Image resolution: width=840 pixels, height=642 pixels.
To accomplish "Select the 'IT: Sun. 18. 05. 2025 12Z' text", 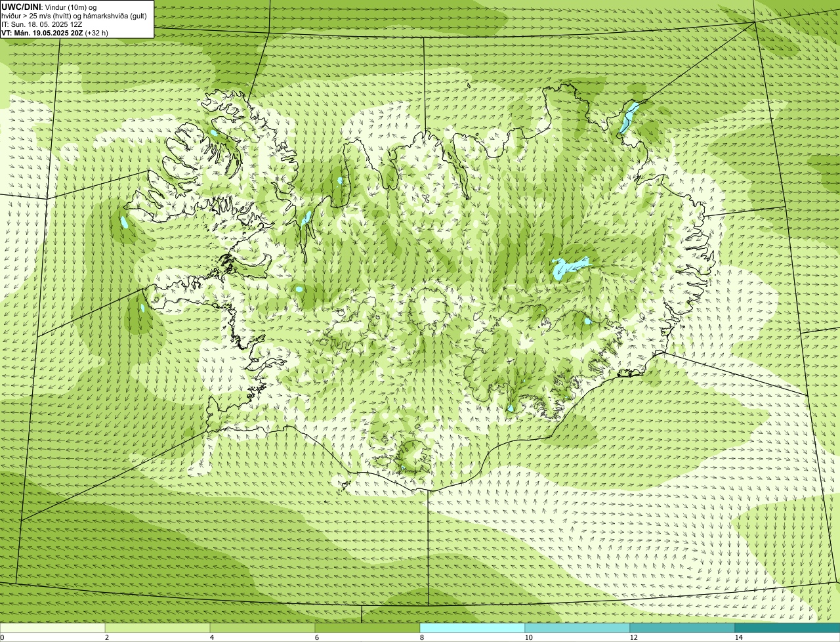I will tap(42, 24).
